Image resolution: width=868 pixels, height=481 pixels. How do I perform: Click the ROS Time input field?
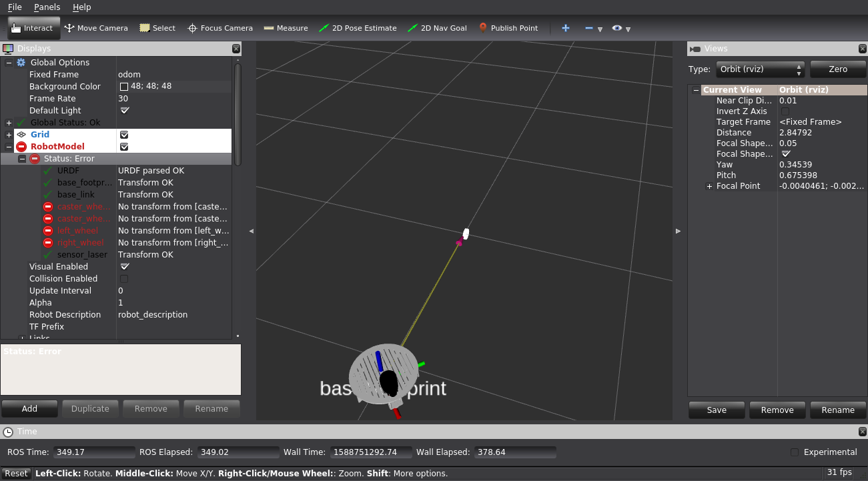click(94, 452)
